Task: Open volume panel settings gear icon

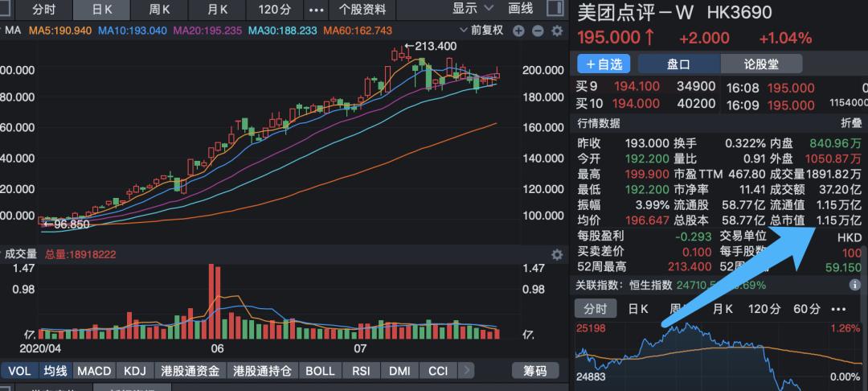Action: [x=557, y=255]
